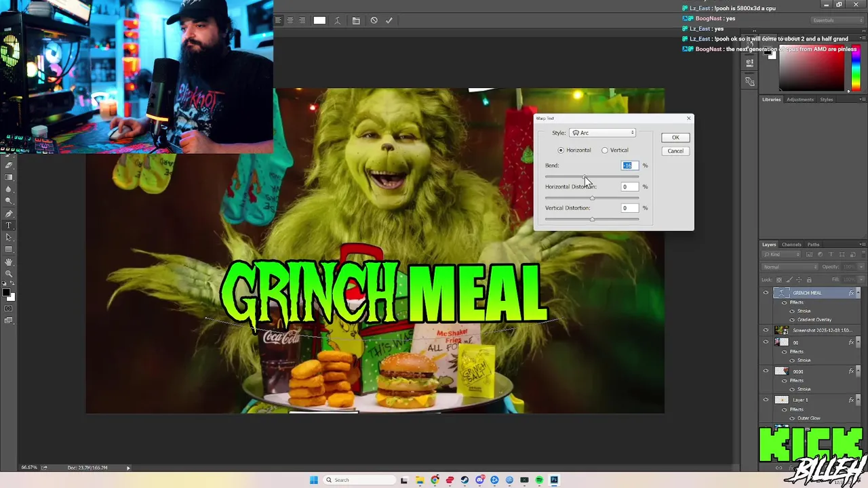Open the Create Warped Text icon
The width and height of the screenshot is (868, 488).
click(337, 20)
